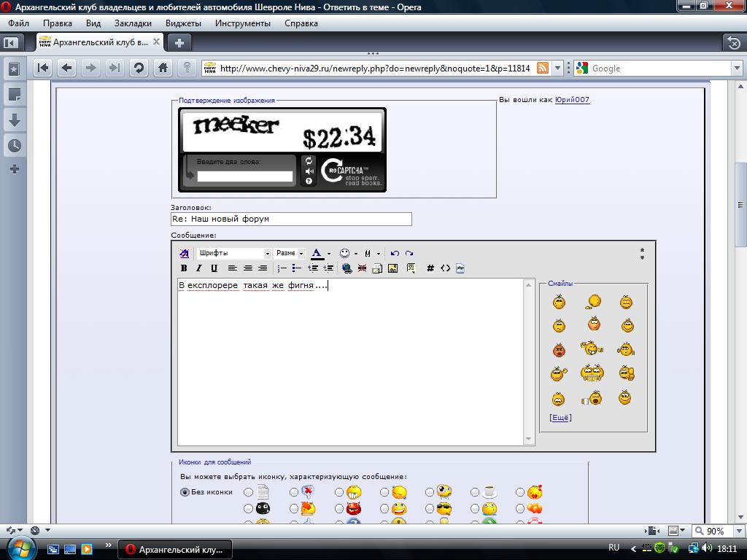Switch reCAPTCHA to audio challenge
Image resolution: width=747 pixels, height=560 pixels.
309,171
